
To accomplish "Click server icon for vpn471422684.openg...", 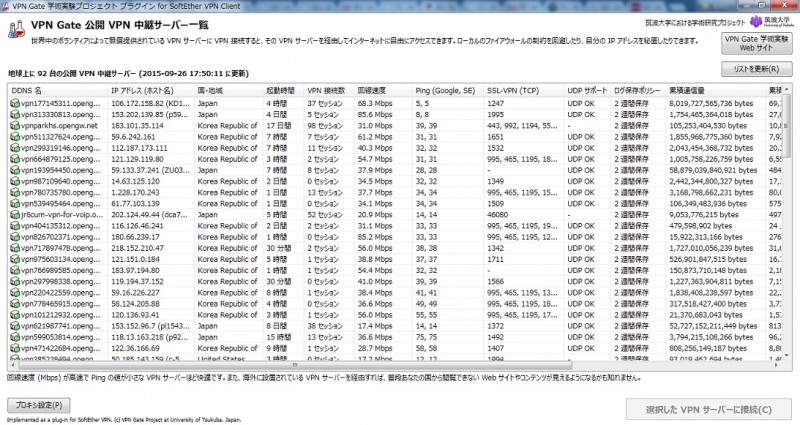I will 15,348.
